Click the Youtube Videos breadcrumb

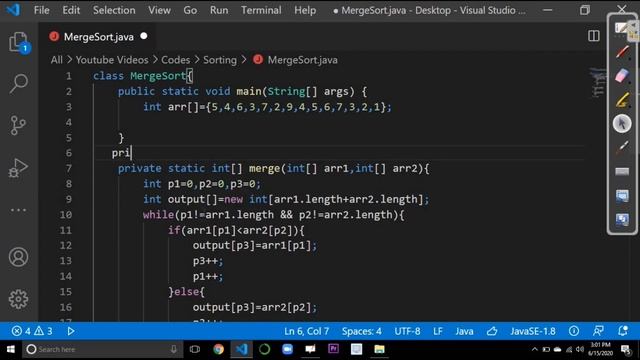[x=112, y=60]
